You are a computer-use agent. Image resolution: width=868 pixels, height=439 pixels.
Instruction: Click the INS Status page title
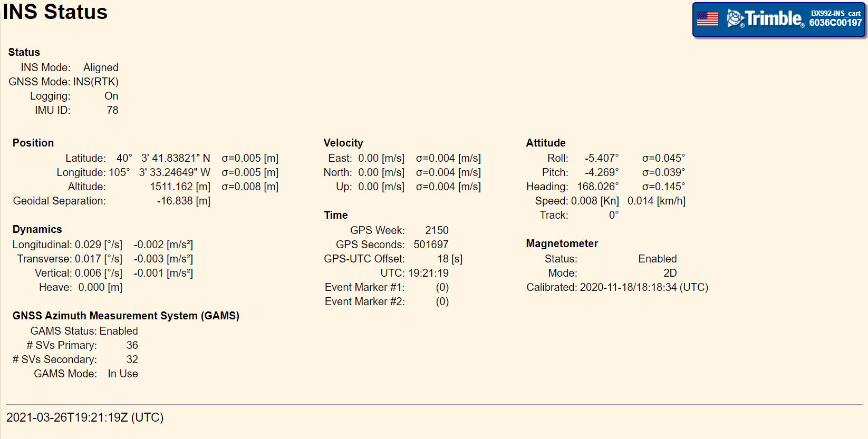55,12
